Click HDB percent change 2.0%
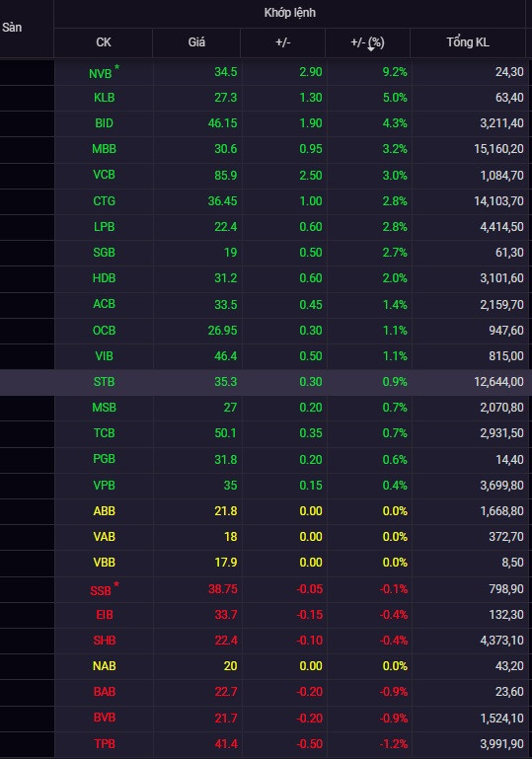 click(x=395, y=278)
